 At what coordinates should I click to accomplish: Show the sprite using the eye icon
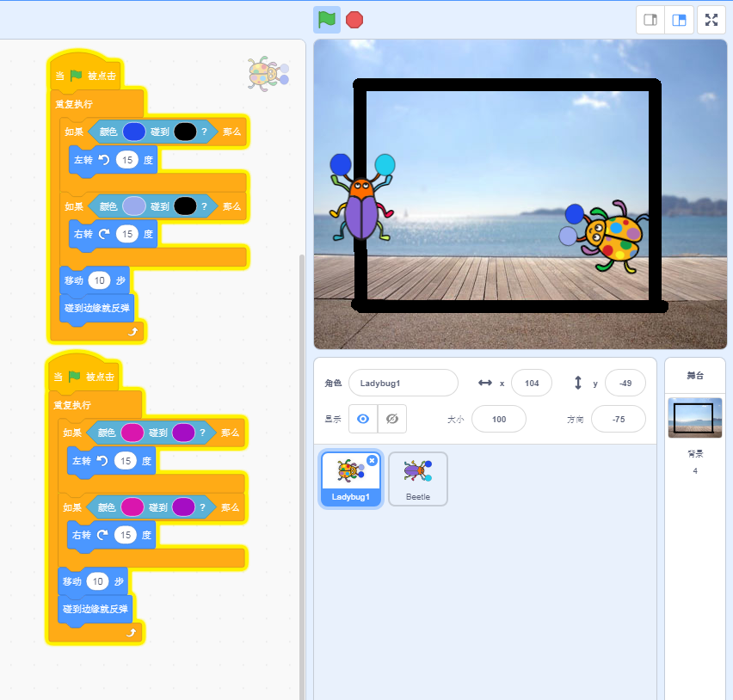coord(363,419)
